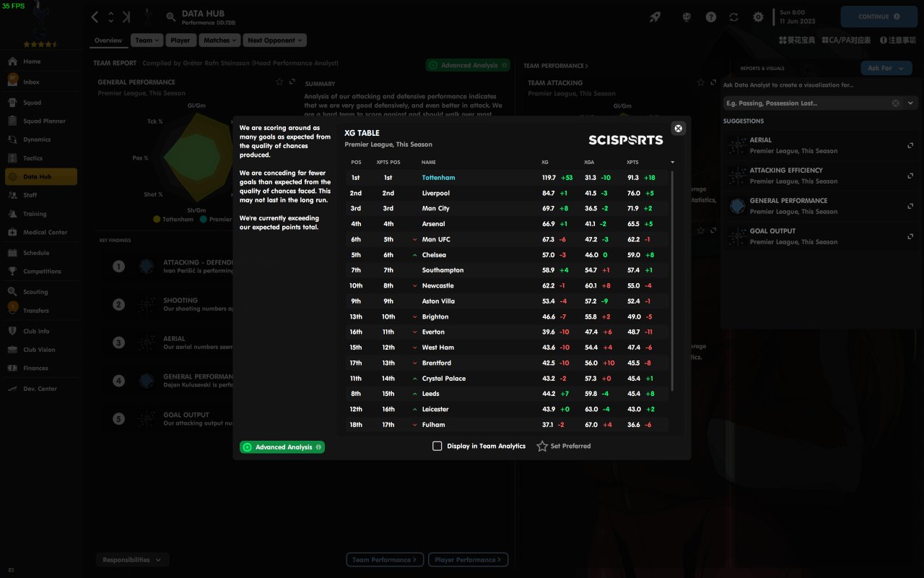This screenshot has width=924, height=578.
Task: Expand the GOAL OUTPUT suggestion visual
Action: (x=910, y=236)
